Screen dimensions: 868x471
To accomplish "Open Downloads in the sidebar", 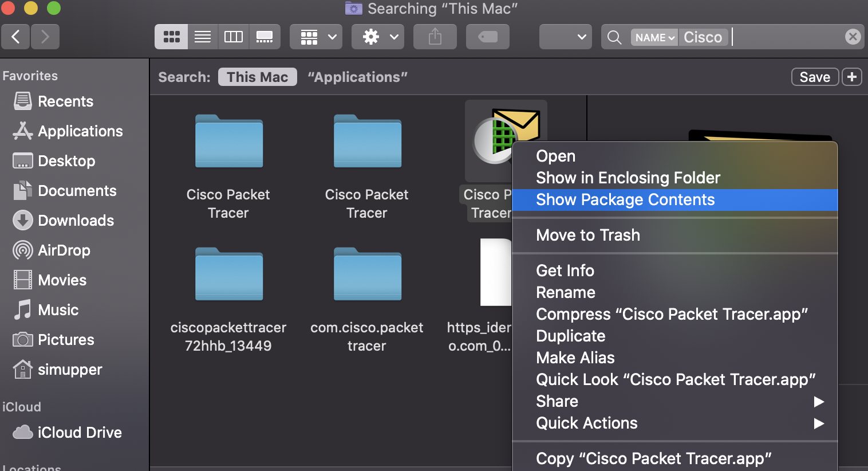I will pos(74,221).
